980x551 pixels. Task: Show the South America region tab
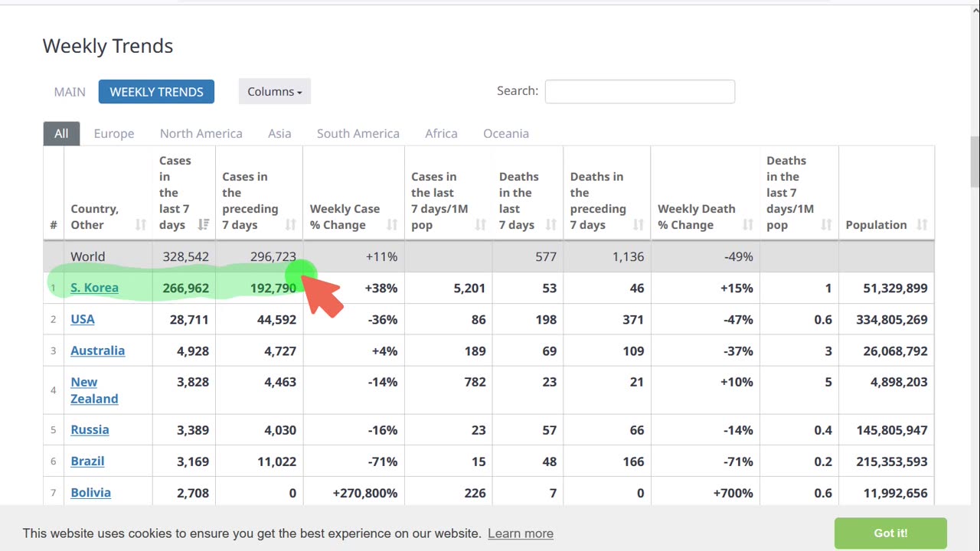[358, 133]
